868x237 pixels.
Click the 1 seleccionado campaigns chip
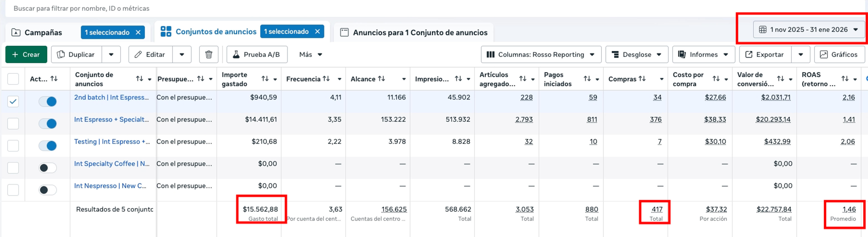click(113, 32)
